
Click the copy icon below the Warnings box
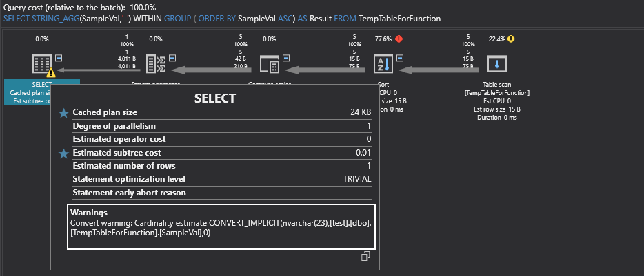[366, 256]
